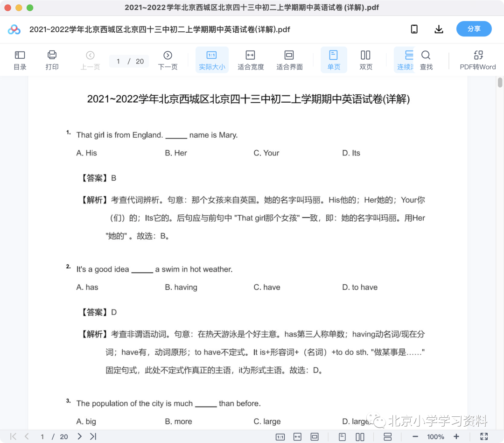The image size is (504, 443).
Task: Click the Baidu Netdisk cloud logo
Action: (14, 29)
